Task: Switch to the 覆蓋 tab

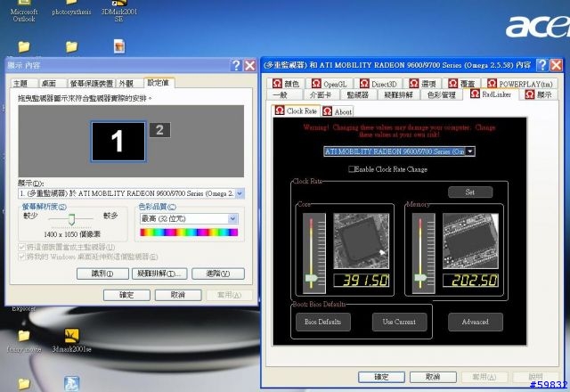Action: tap(461, 84)
